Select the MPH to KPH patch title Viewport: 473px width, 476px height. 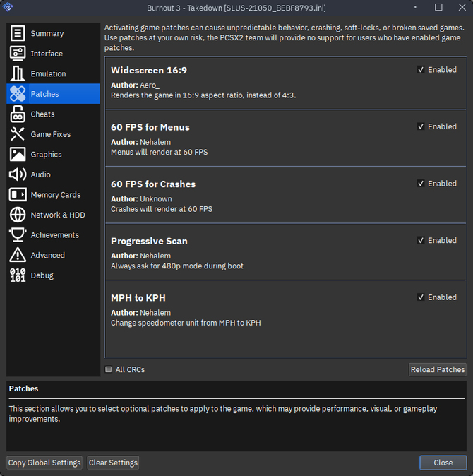pos(138,298)
